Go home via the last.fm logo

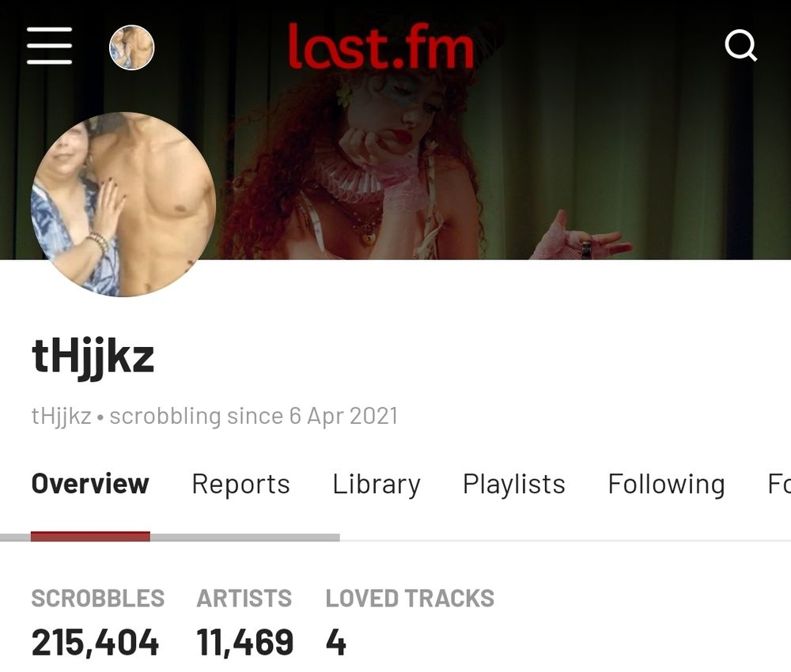pyautogui.click(x=381, y=47)
